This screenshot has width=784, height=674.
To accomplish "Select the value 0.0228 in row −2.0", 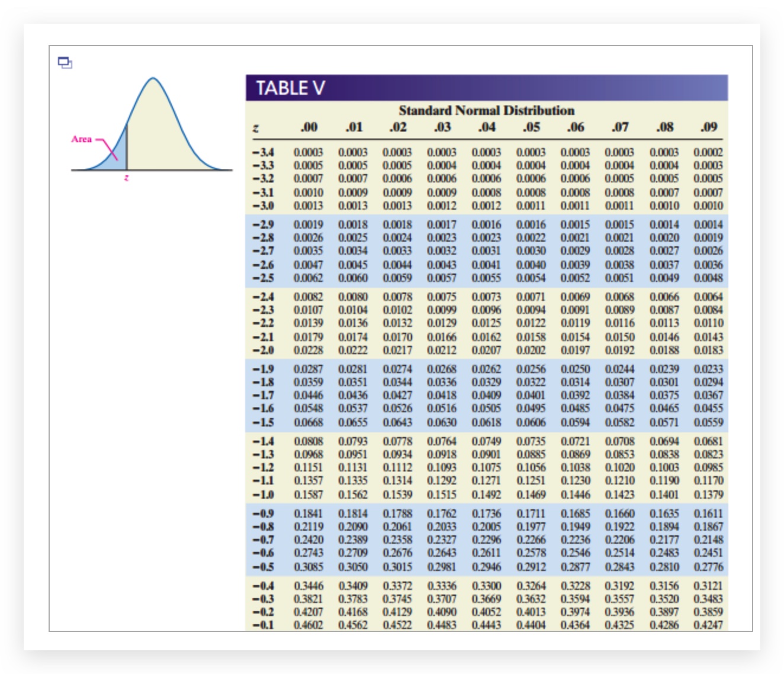I will point(309,350).
